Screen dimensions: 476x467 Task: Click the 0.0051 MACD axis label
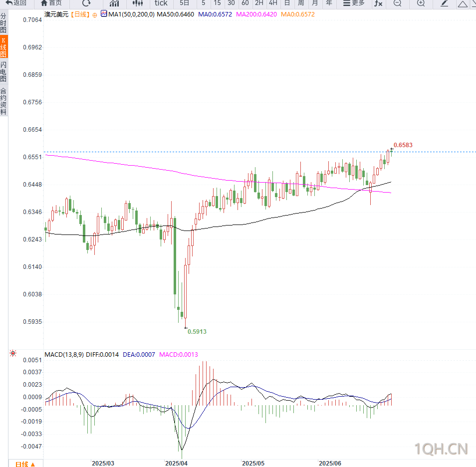pos(32,360)
